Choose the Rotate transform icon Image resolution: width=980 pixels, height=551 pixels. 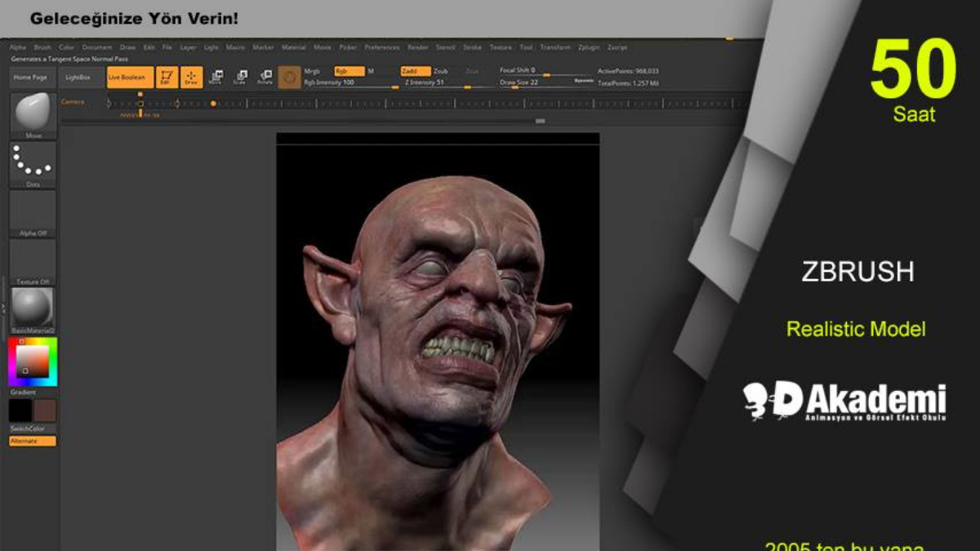pyautogui.click(x=265, y=78)
